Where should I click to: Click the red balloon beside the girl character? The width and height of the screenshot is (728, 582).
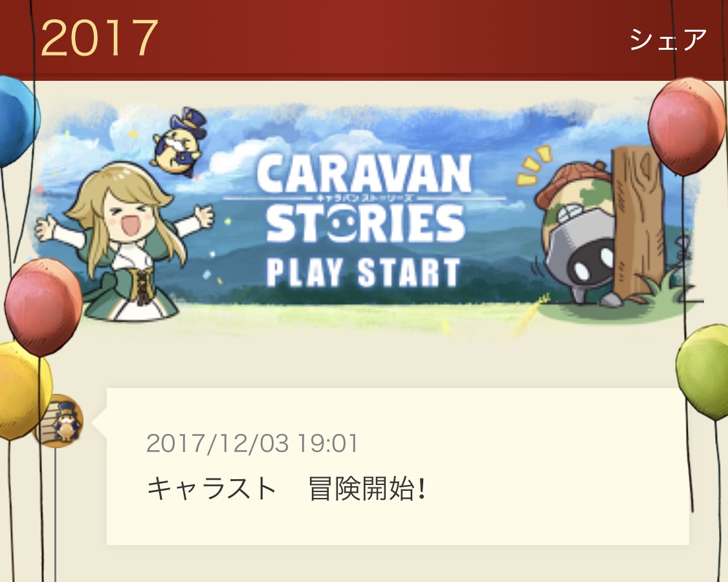click(43, 307)
